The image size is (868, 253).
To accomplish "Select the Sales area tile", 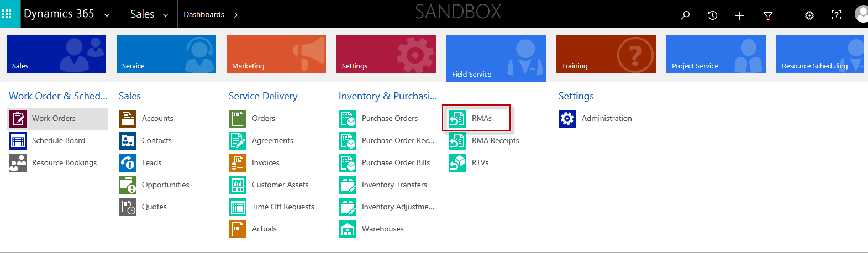I will tap(56, 54).
